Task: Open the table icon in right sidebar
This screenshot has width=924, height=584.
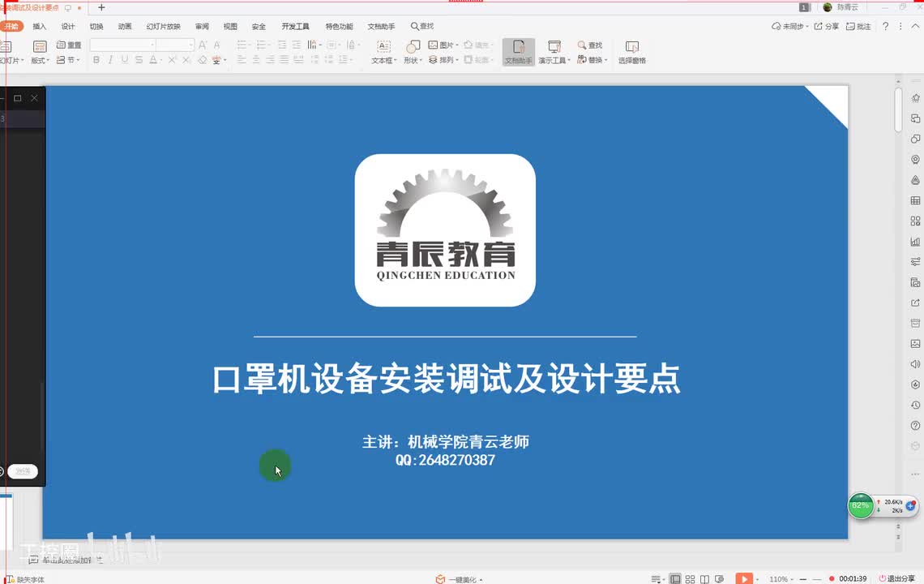Action: coord(915,200)
